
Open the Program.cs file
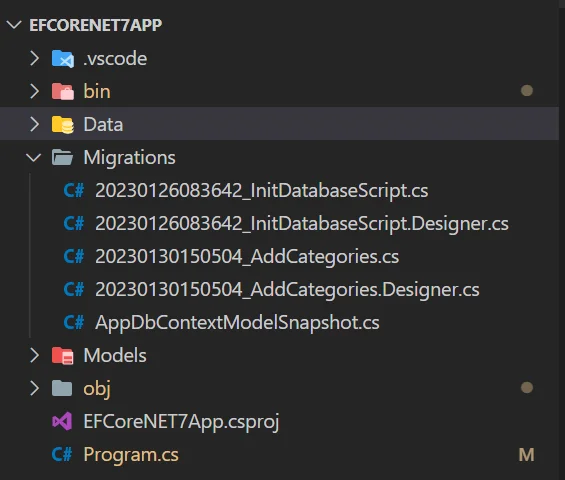(x=131, y=455)
